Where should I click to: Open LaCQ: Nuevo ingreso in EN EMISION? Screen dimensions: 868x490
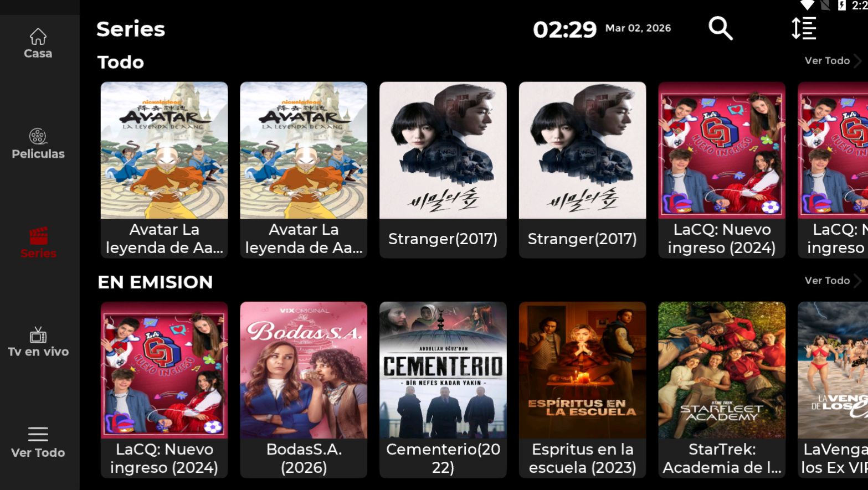164,389
